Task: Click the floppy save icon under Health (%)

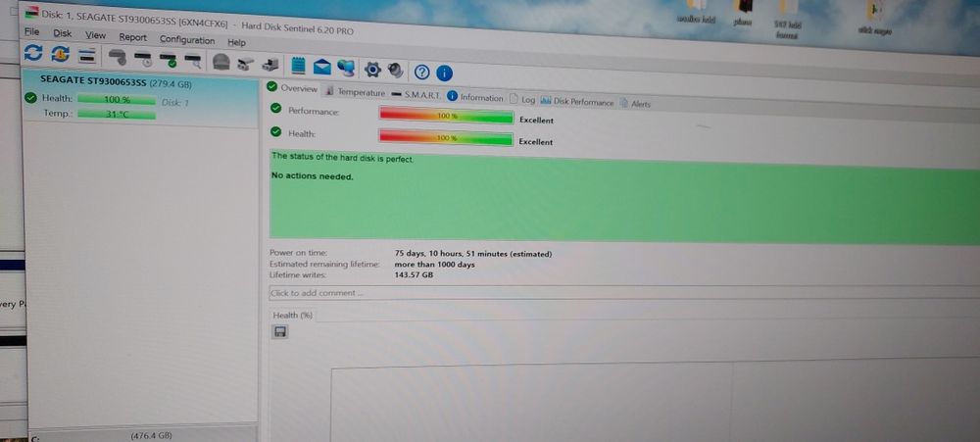Action: [x=280, y=332]
